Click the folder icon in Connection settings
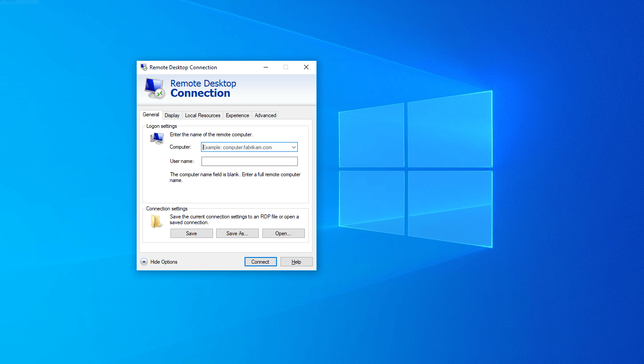The image size is (644, 364). tap(156, 221)
